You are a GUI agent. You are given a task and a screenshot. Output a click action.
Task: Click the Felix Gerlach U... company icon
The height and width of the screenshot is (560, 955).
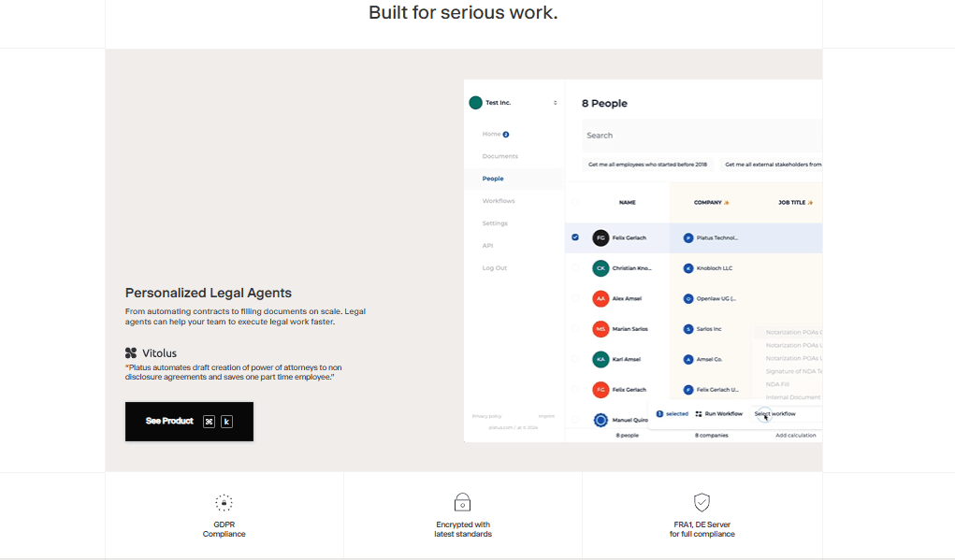(x=688, y=390)
